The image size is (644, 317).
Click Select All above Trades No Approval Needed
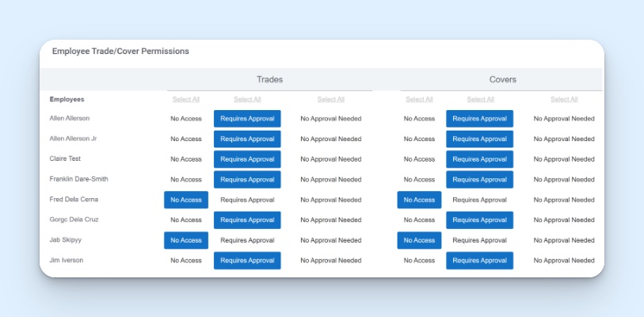click(330, 100)
